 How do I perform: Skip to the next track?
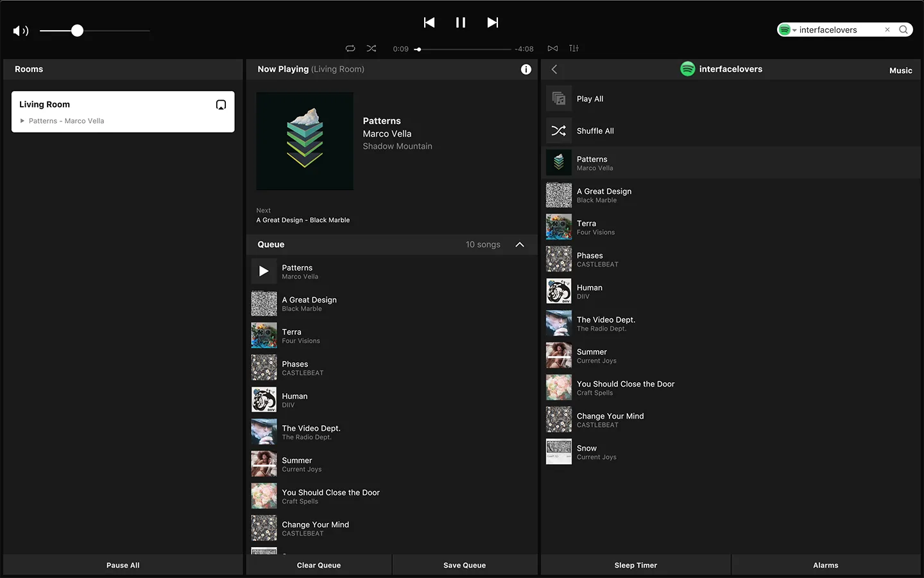pyautogui.click(x=492, y=22)
